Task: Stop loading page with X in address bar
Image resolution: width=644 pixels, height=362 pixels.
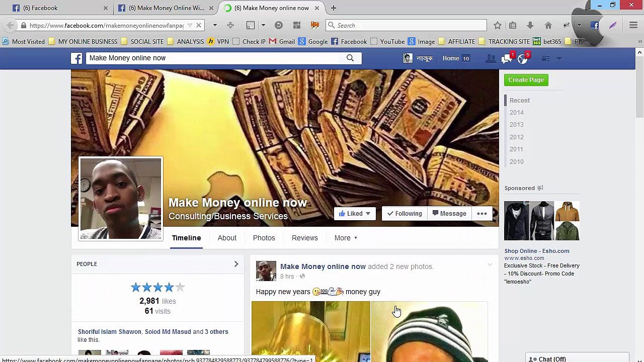Action: point(199,25)
